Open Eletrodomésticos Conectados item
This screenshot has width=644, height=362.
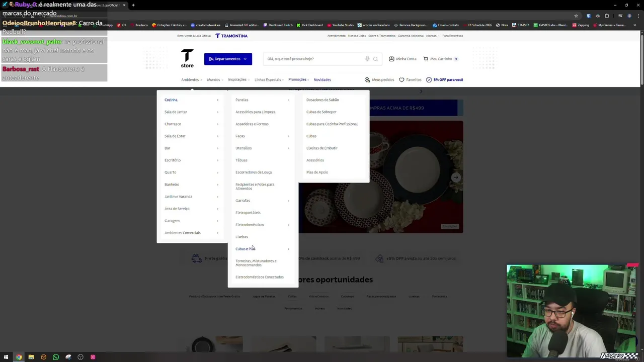(x=259, y=277)
